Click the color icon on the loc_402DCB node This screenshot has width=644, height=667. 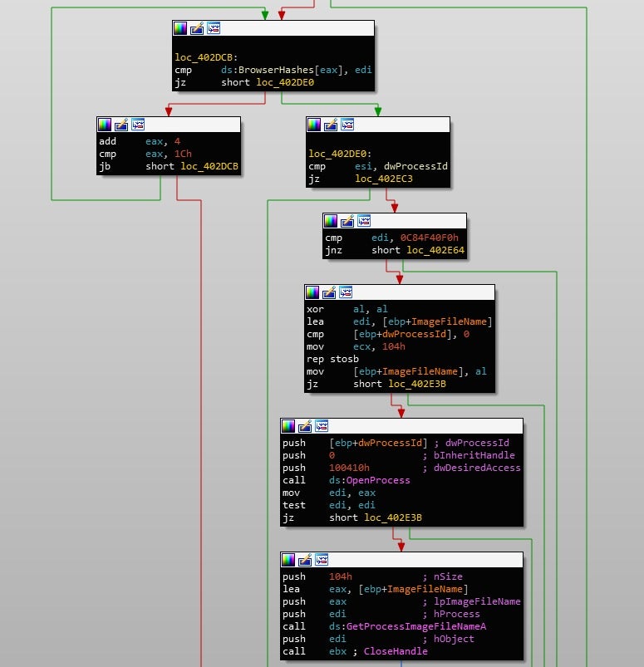(180, 28)
